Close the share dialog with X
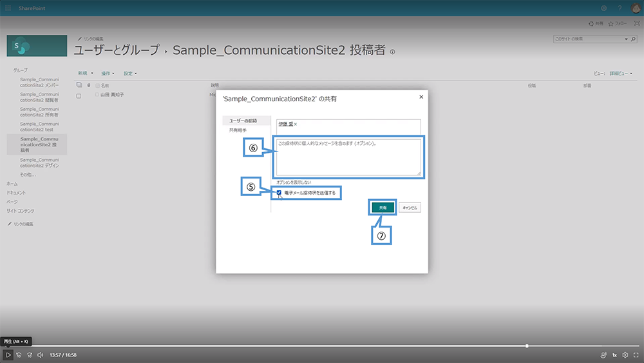The image size is (644, 363). (421, 97)
